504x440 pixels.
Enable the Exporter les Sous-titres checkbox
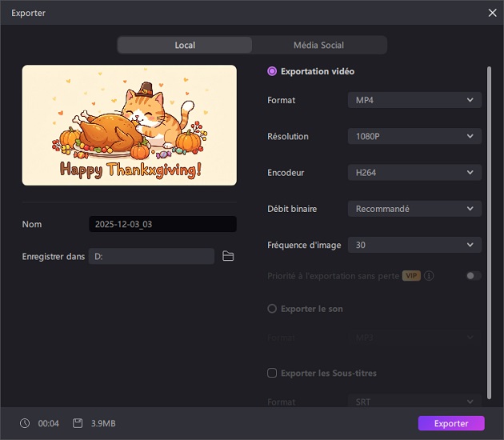[272, 373]
